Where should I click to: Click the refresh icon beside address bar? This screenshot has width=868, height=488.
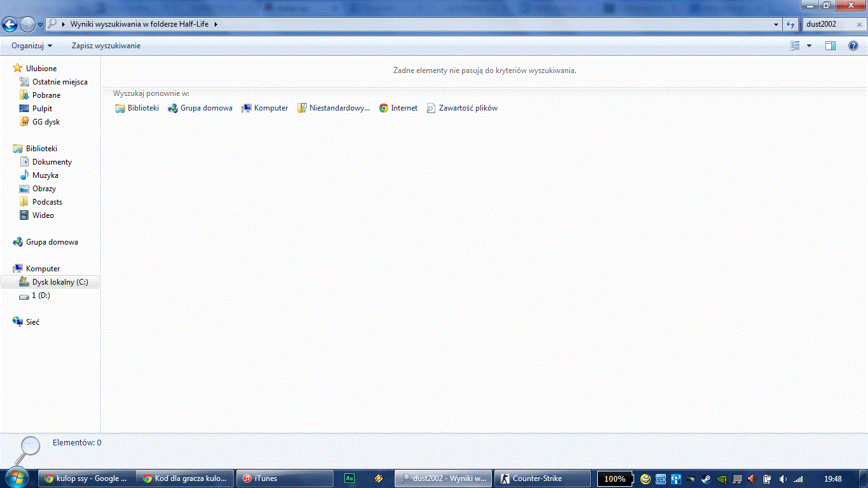[790, 24]
